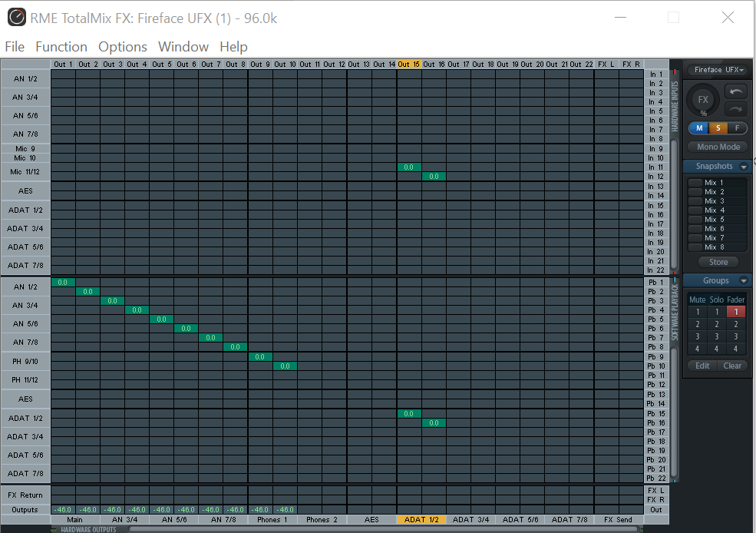Select the Phones 1 output label
756x533 pixels.
pyautogui.click(x=272, y=519)
